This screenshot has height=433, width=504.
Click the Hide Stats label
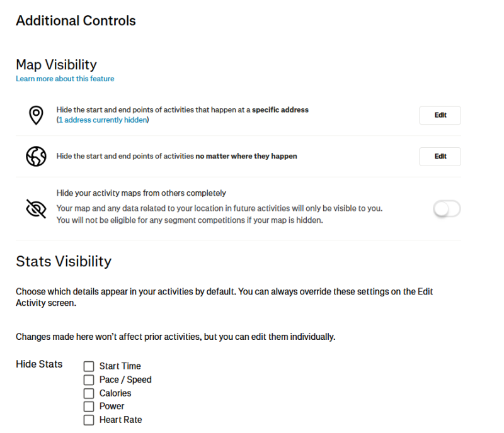(39, 364)
